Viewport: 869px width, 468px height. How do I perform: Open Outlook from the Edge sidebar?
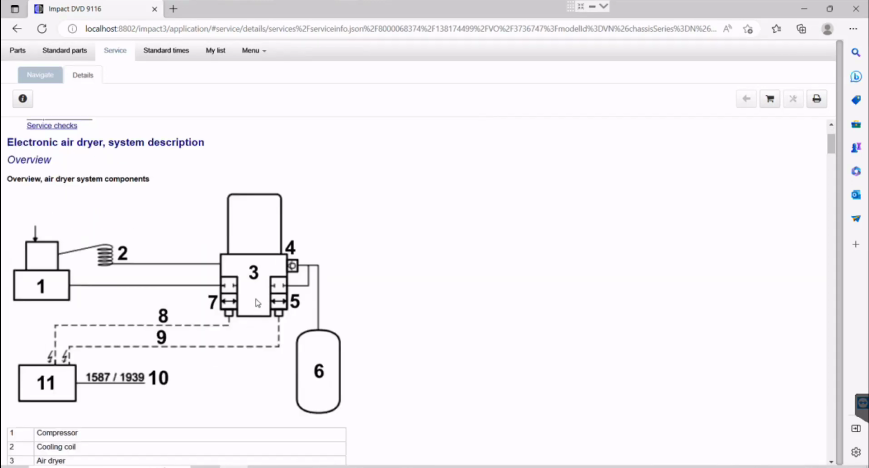click(856, 195)
